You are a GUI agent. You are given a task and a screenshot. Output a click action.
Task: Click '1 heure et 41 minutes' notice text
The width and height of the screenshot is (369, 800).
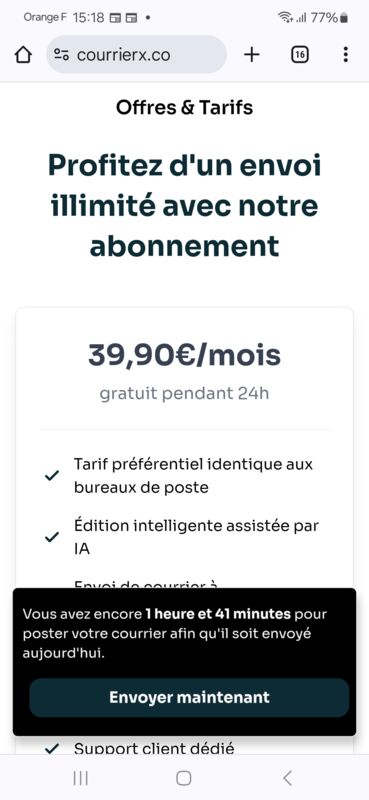(x=218, y=613)
